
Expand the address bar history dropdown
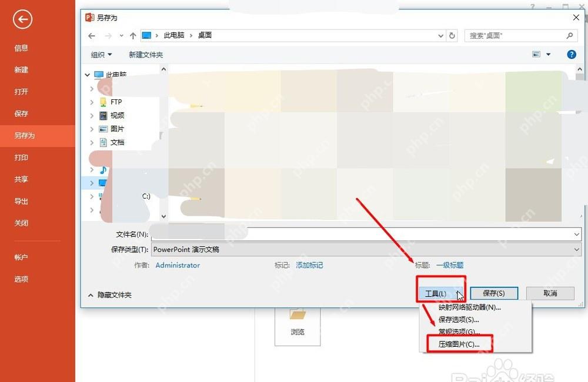point(440,36)
